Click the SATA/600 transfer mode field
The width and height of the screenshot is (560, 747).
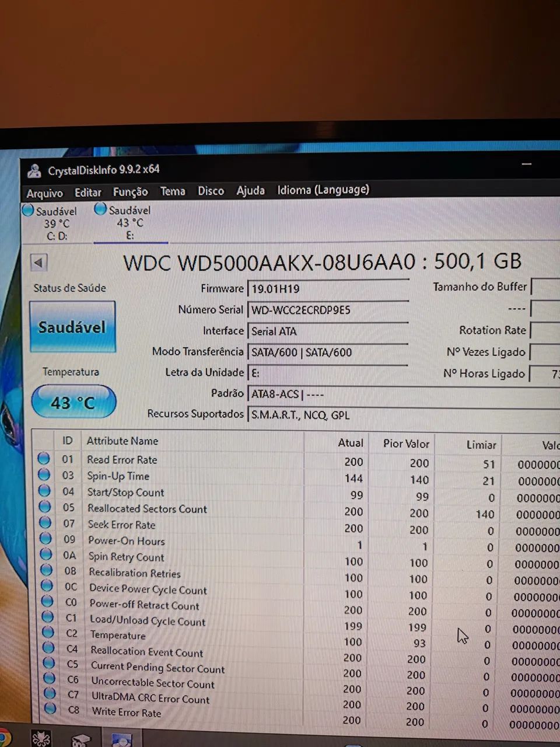point(328,352)
